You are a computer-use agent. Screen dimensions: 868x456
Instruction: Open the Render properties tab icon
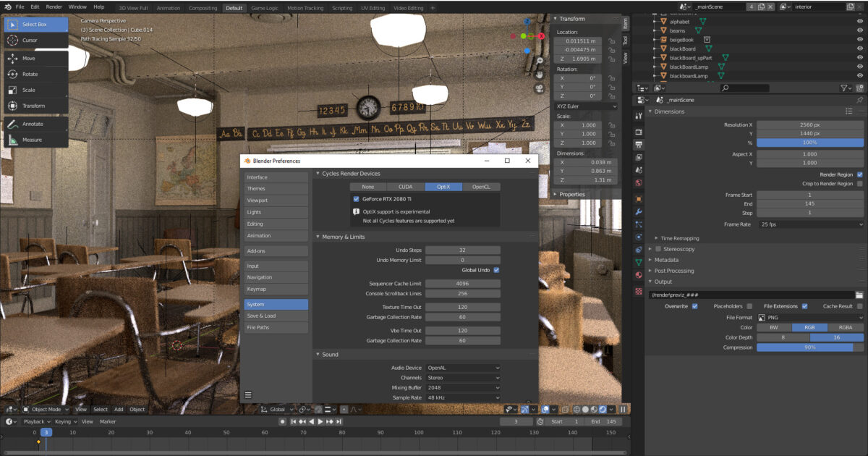(639, 132)
